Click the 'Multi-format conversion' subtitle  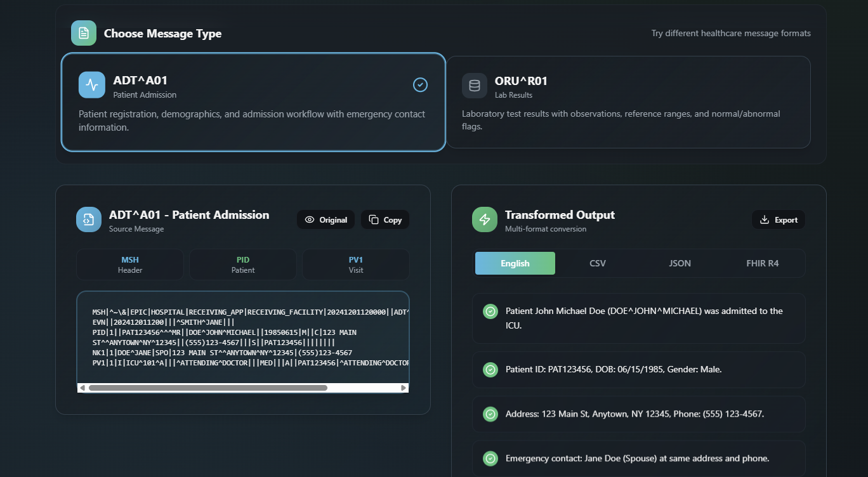pos(546,229)
